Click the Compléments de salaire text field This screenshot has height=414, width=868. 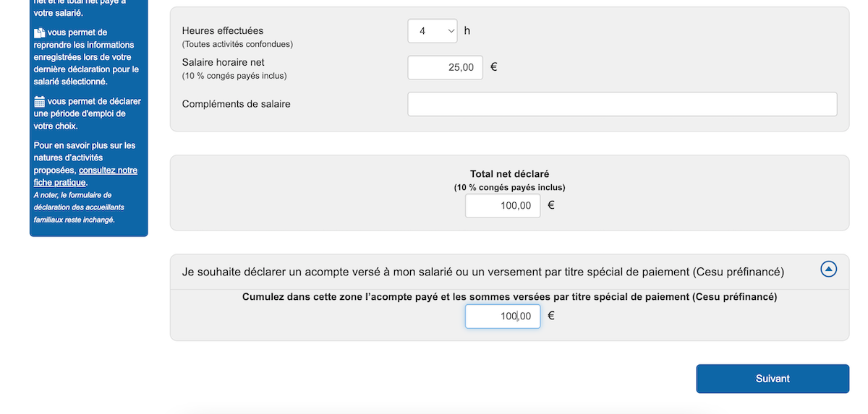pyautogui.click(x=622, y=104)
